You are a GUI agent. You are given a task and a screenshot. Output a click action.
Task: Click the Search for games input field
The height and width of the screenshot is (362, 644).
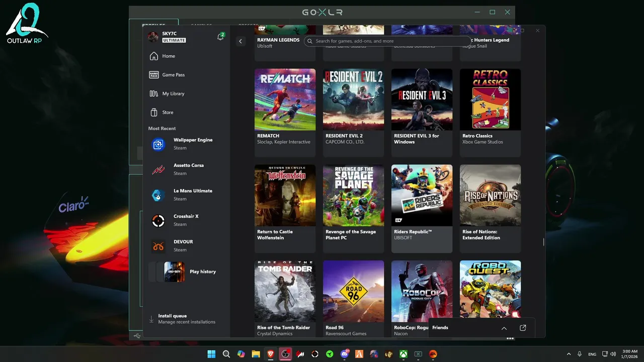pos(387,41)
